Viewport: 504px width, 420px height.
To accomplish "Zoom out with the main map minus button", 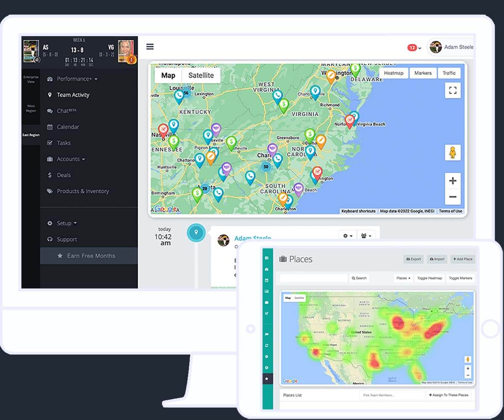I will coord(453,197).
